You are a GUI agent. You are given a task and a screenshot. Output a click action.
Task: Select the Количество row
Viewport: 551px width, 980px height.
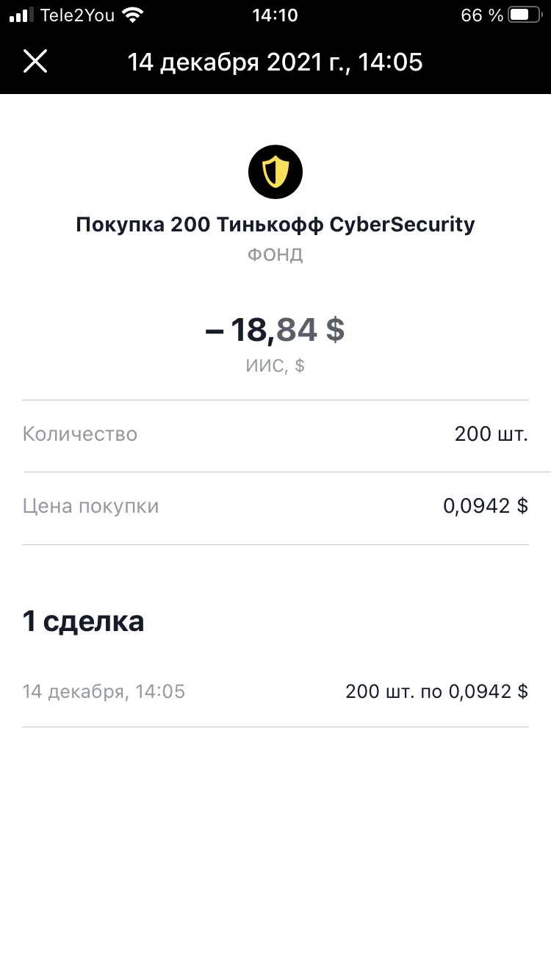click(275, 434)
